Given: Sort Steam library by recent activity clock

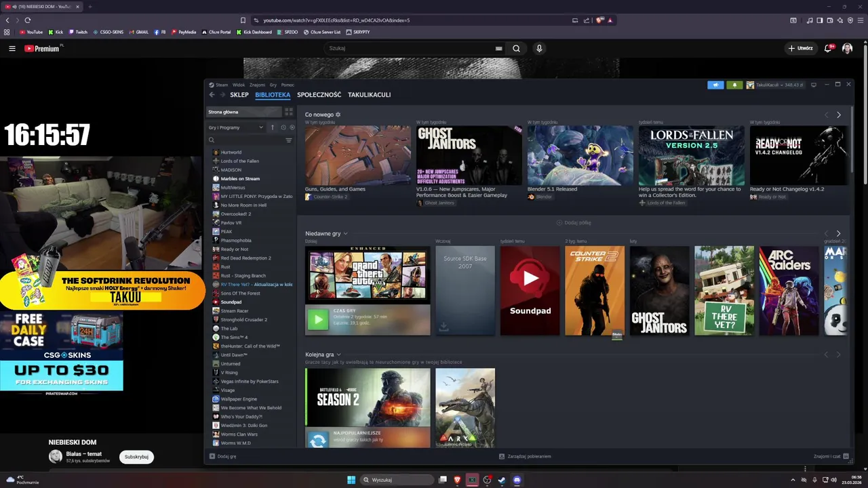Looking at the screenshot, I should point(283,127).
